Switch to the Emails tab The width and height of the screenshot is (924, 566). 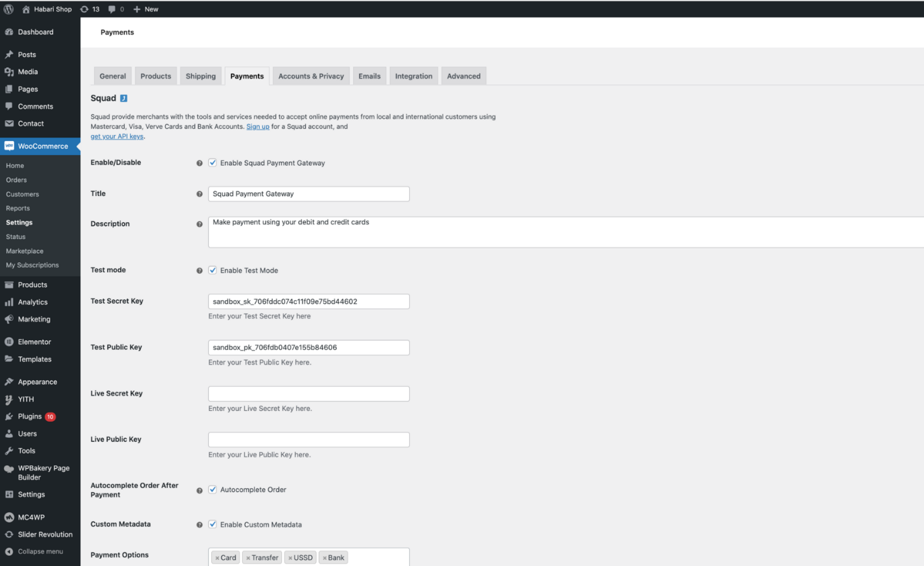(x=370, y=76)
